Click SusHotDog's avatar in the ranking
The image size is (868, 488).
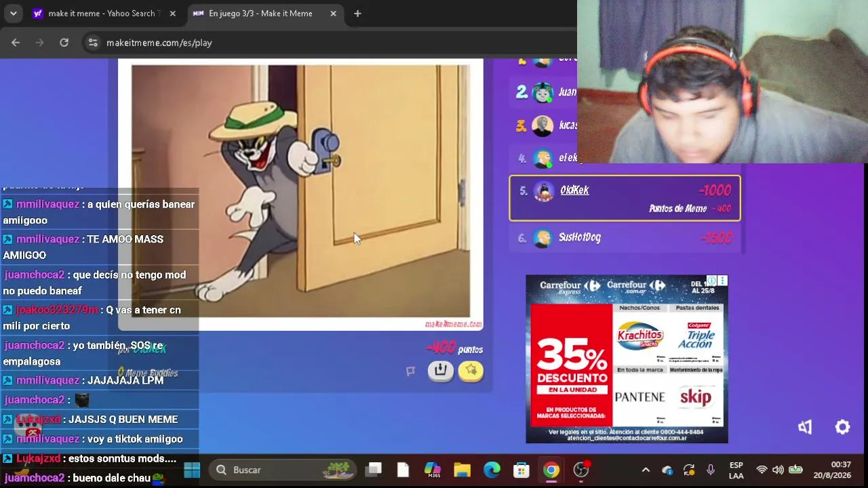[542, 238]
